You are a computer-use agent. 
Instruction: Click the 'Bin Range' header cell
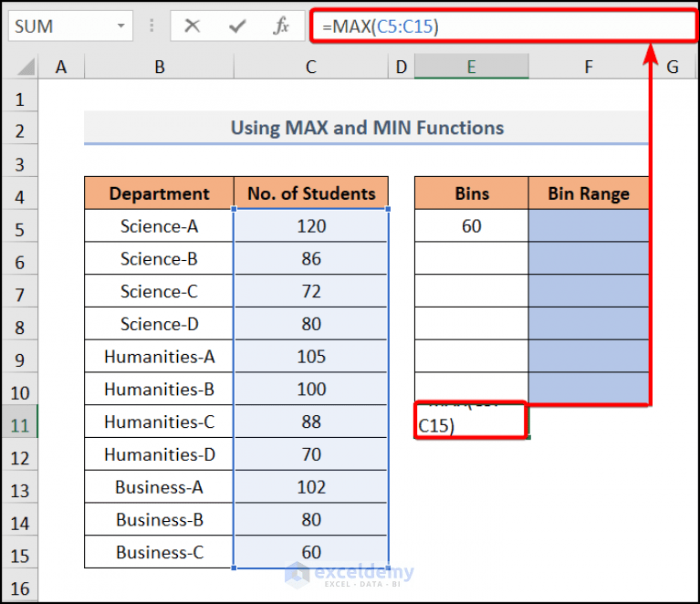[x=589, y=193]
